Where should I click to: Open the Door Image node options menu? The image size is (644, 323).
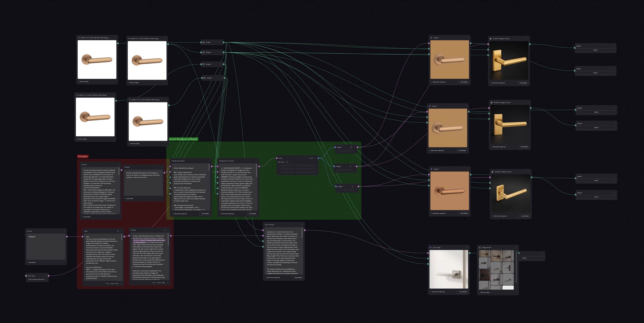[x=467, y=248]
